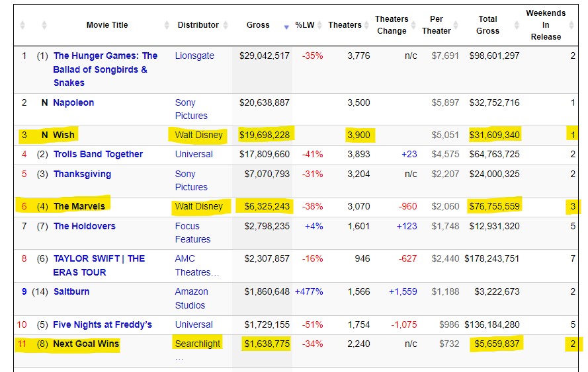Open Trolls Band Together movie page
The height and width of the screenshot is (372, 588).
(x=98, y=154)
